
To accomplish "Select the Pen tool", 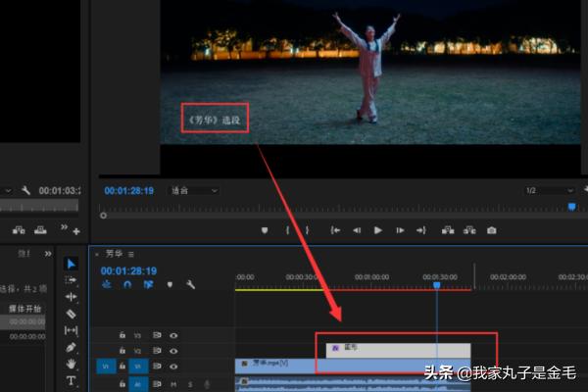I will [71, 347].
